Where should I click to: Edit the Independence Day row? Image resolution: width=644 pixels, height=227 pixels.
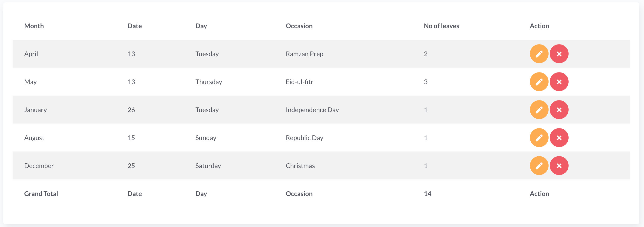(x=539, y=110)
